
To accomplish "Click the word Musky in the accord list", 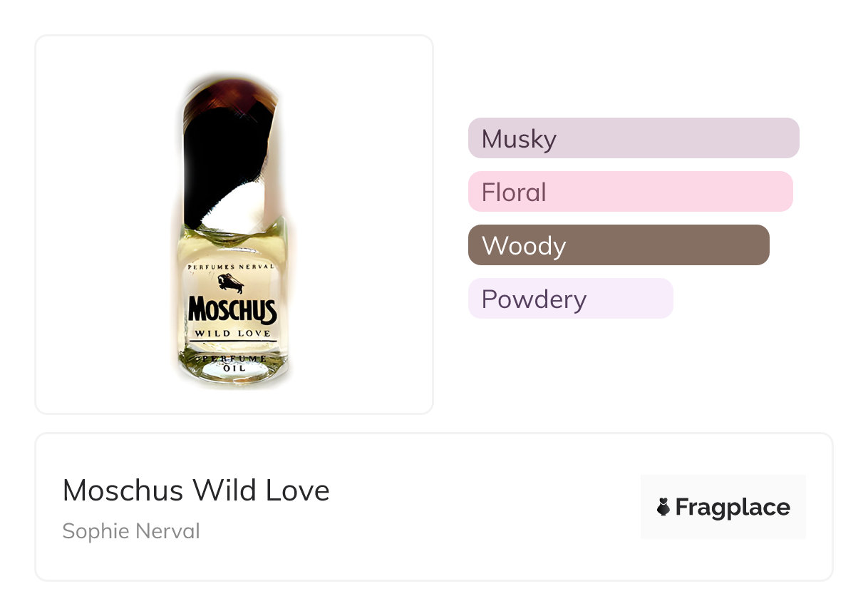I will (519, 138).
